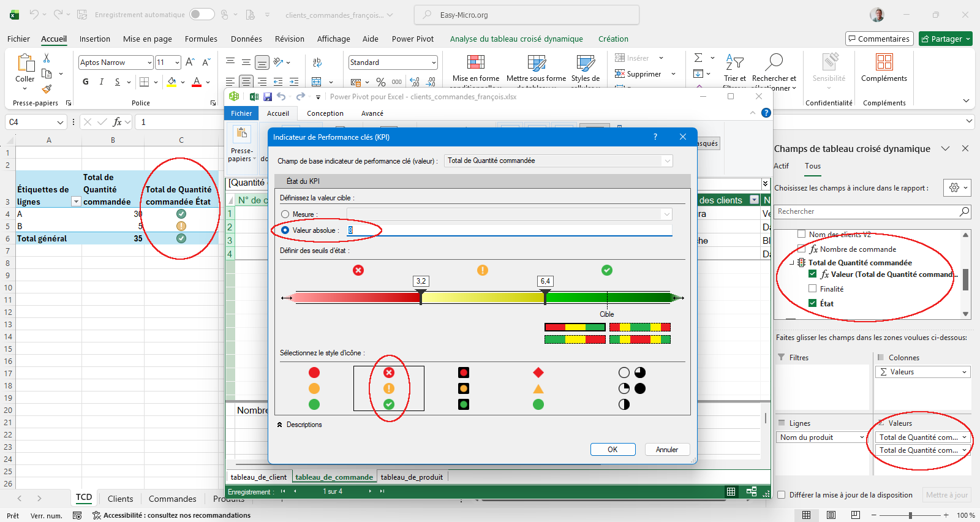Select the solid colored circles icon style
980x522 pixels.
click(314, 388)
